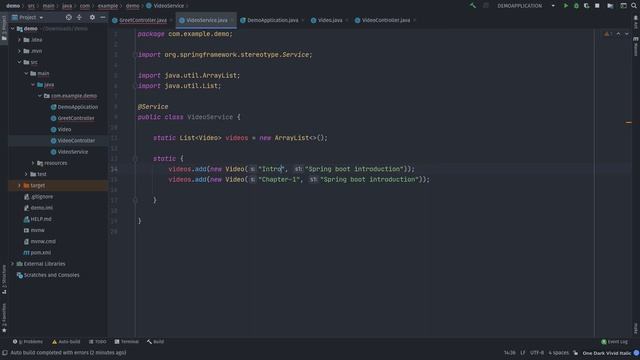Expand the resources folder
Screen dimensions: 640x360
pos(33,163)
